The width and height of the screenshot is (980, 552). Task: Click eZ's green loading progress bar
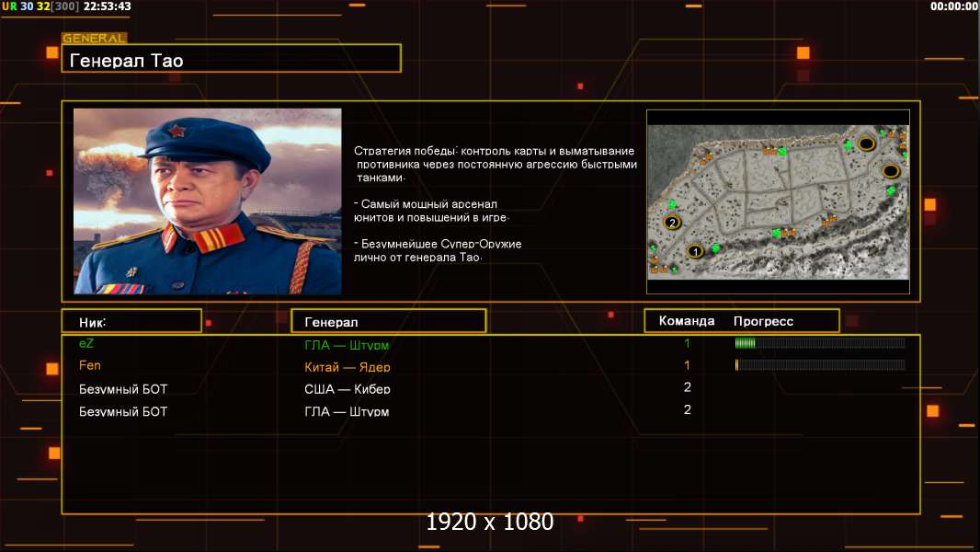(820, 342)
